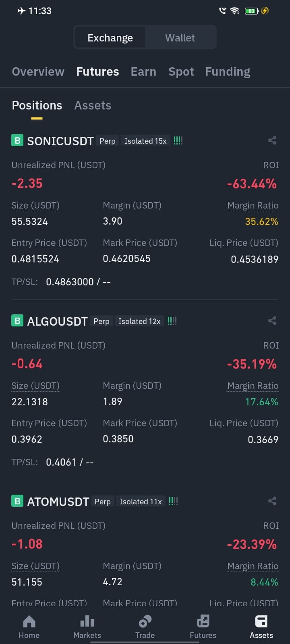Open the Spot tab

(x=181, y=72)
